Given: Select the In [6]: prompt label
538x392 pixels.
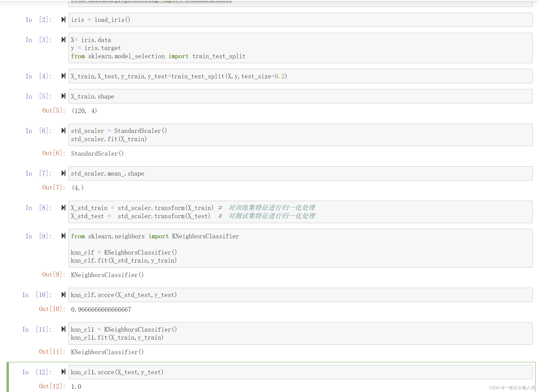Looking at the screenshot, I should tap(39, 131).
